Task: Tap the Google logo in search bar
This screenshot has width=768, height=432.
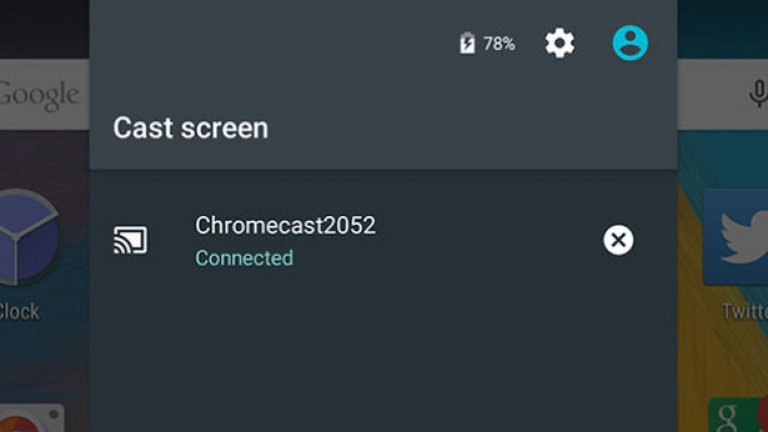Action: tap(38, 95)
